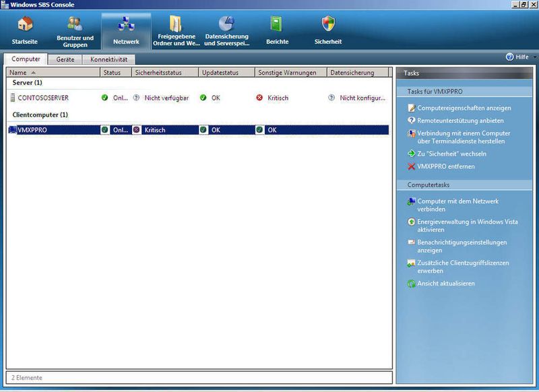Viewport: 539px width, 392px height.
Task: Click the Computertasks section header
Action: (429, 185)
